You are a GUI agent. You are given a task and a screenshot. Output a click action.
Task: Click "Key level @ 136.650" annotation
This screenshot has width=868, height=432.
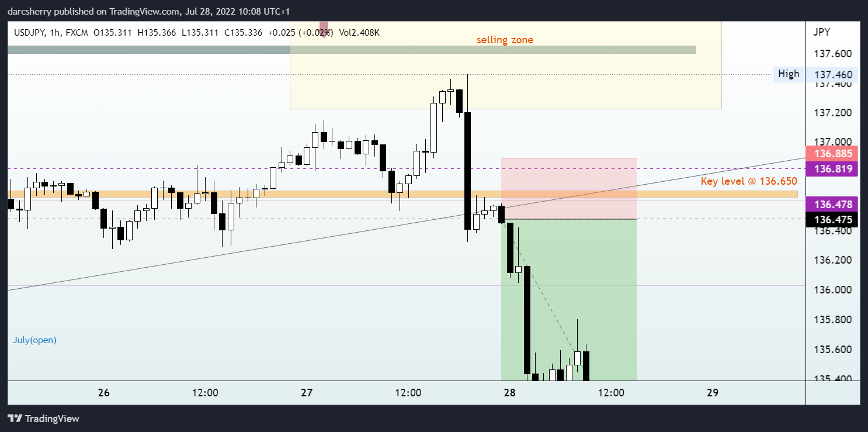749,182
